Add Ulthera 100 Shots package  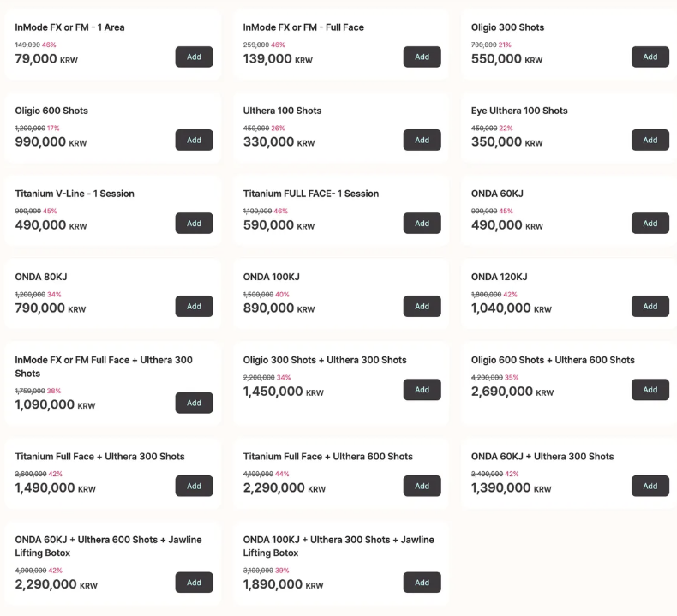click(x=422, y=140)
